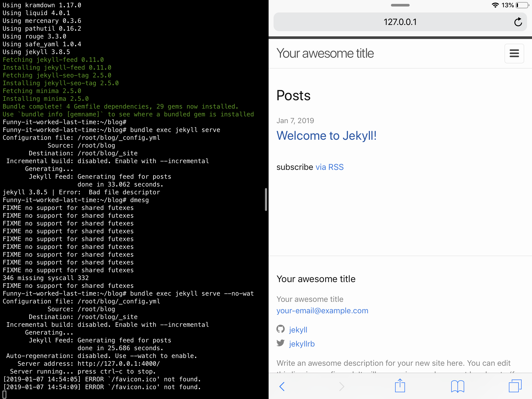Click the dmesg command prompt line
The width and height of the screenshot is (532, 399).
pyautogui.click(x=76, y=200)
